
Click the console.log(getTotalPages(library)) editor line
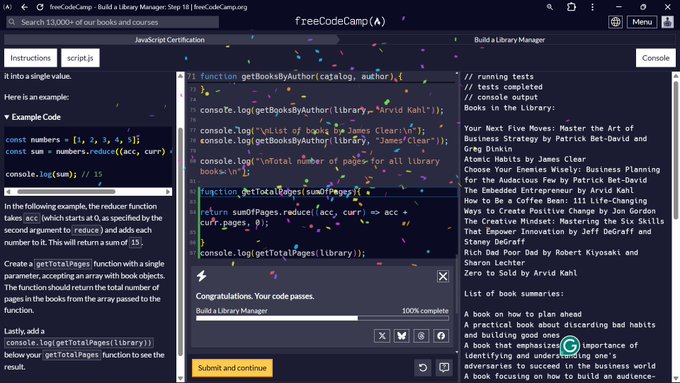(283, 253)
